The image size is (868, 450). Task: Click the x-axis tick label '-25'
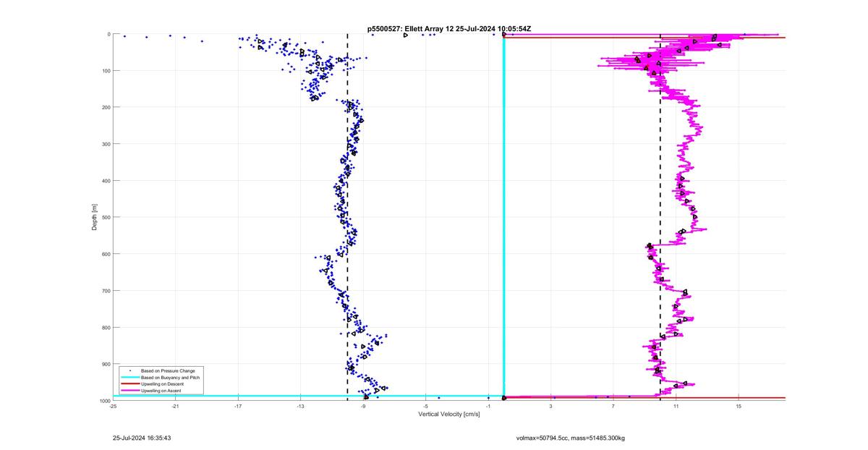[x=113, y=407]
